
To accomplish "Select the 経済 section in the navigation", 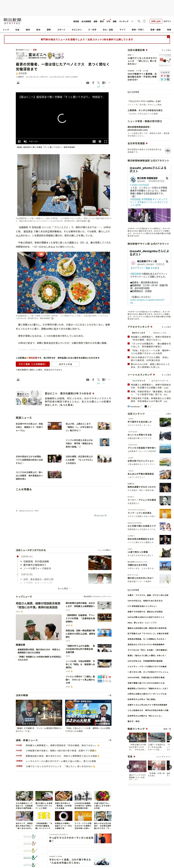I will [28, 30].
